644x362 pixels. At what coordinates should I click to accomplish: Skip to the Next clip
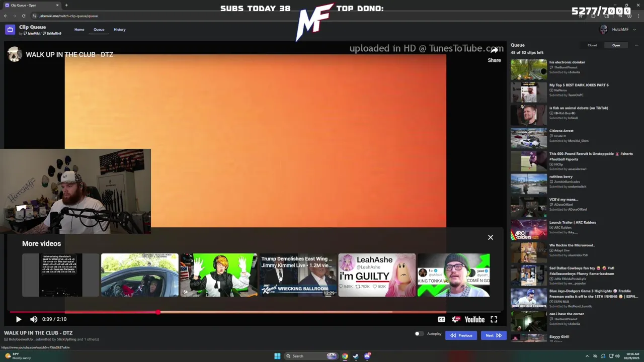click(x=493, y=335)
